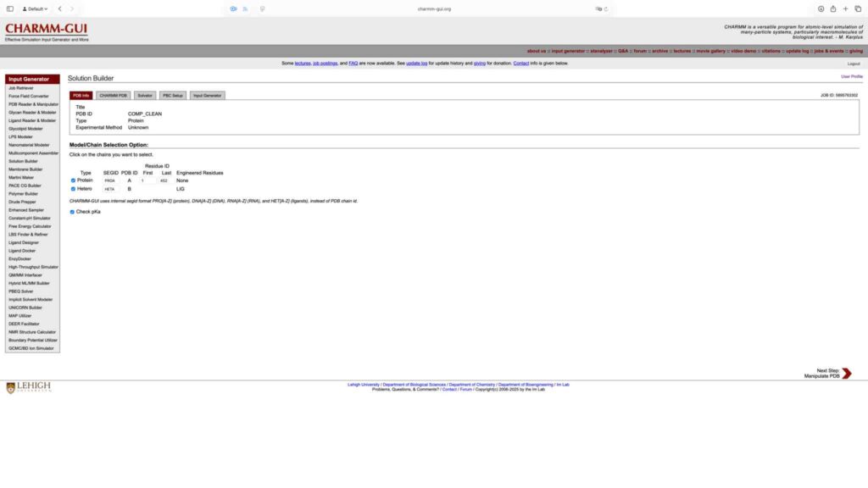Toggle the Check pKa checkbox
The height and width of the screenshot is (488, 868).
click(x=73, y=212)
